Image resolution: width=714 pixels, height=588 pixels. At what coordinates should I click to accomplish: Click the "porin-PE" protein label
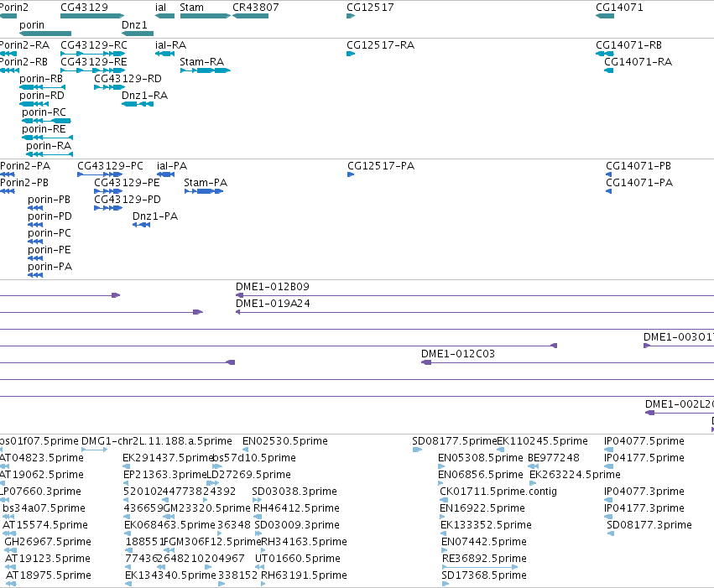click(50, 250)
